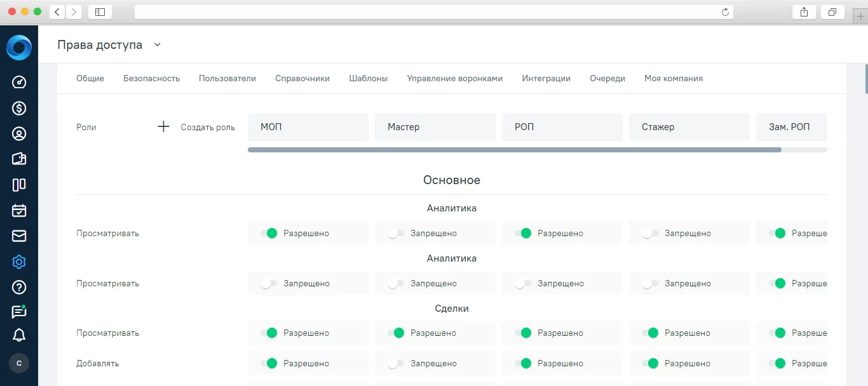868x386 pixels.
Task: Click the user avatar 'C' in sidebar
Action: click(x=19, y=363)
